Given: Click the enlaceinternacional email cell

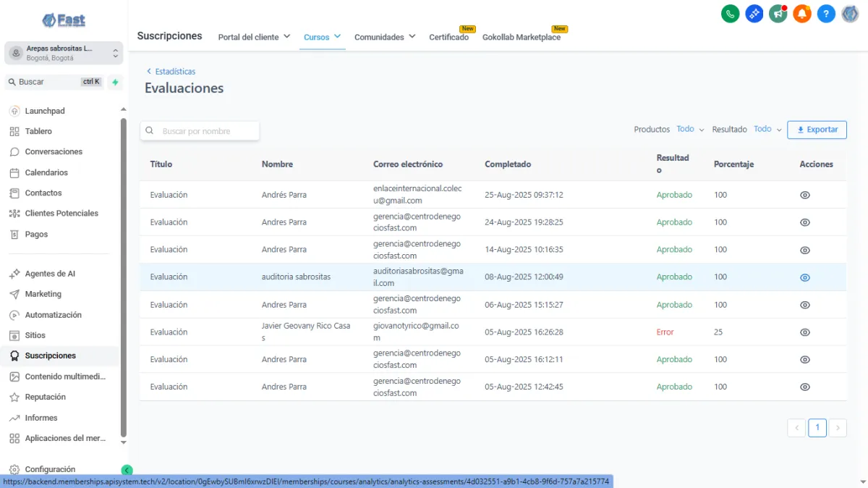Looking at the screenshot, I should pos(417,195).
